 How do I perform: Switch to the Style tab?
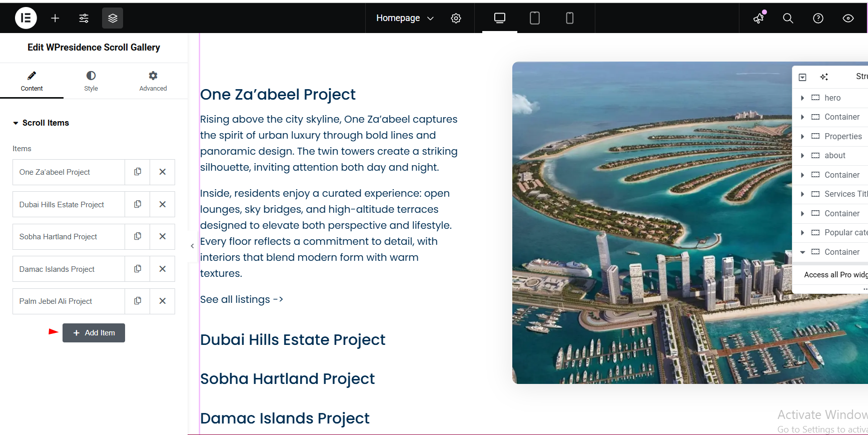click(91, 81)
